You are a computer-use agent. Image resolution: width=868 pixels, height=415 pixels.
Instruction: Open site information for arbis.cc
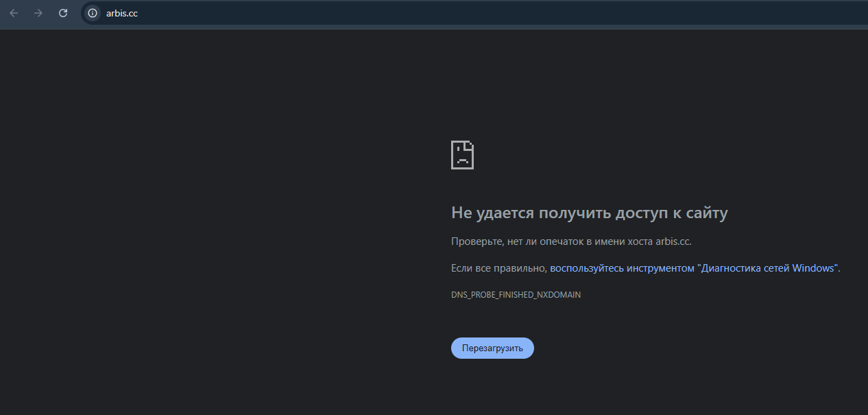(93, 13)
